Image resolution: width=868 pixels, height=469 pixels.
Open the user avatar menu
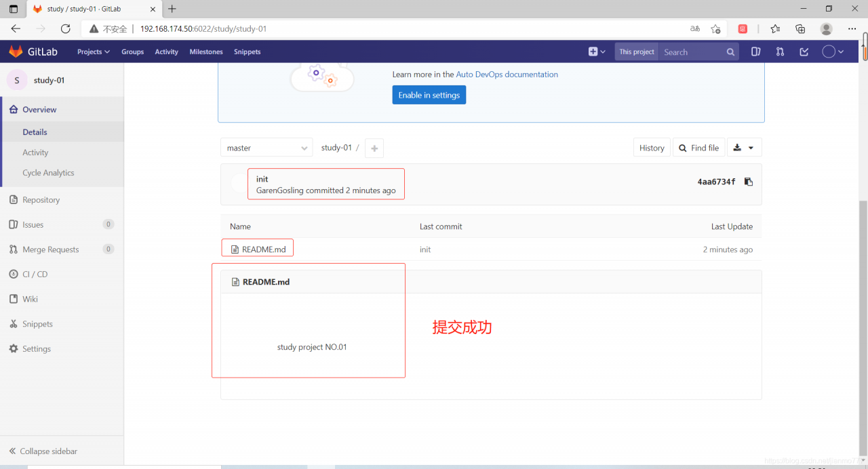(x=833, y=52)
